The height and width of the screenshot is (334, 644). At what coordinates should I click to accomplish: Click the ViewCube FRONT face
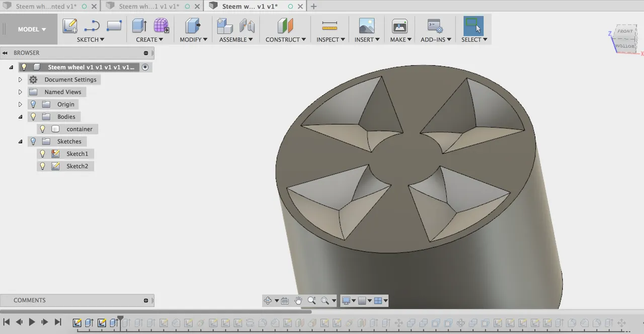click(x=625, y=32)
